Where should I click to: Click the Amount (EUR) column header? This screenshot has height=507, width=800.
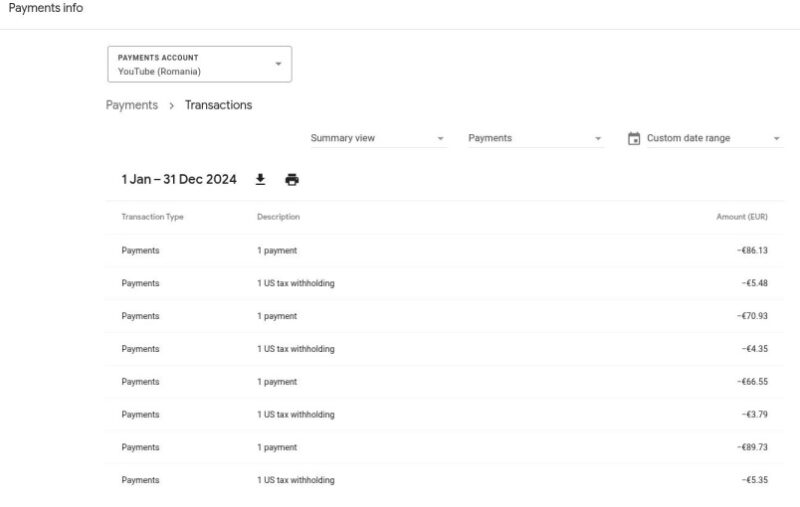point(741,217)
